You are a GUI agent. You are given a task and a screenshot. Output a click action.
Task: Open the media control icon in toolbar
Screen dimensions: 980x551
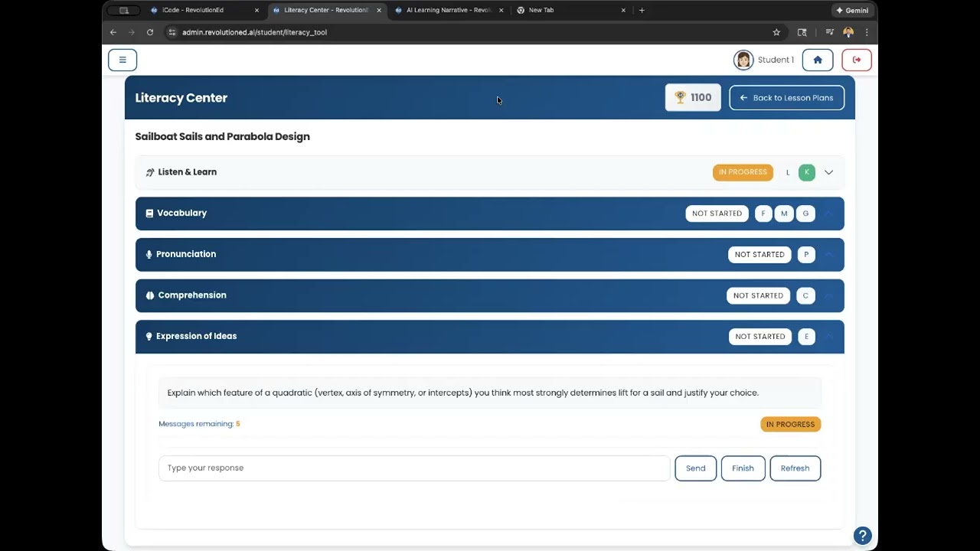click(x=829, y=32)
